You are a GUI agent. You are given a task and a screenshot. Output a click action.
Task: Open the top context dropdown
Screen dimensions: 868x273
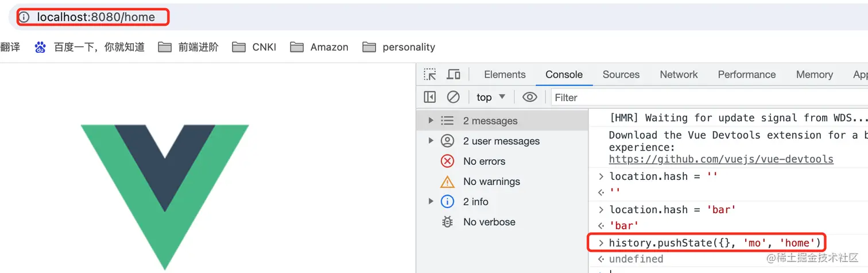click(491, 97)
